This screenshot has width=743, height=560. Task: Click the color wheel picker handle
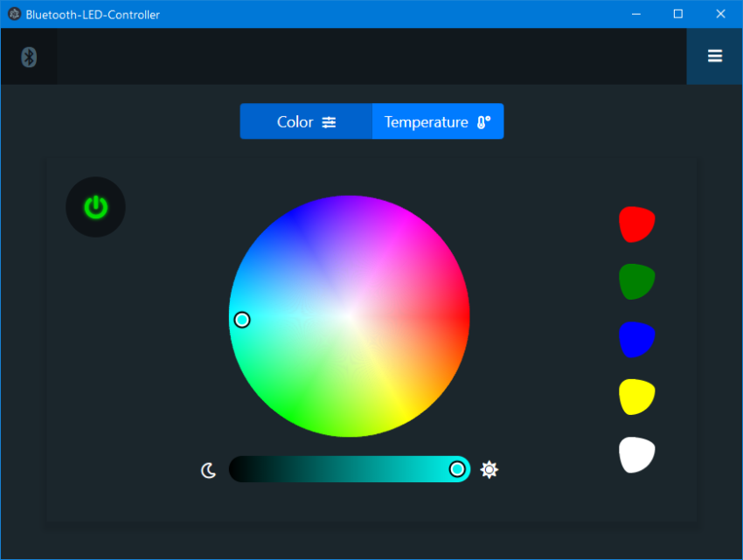[242, 320]
